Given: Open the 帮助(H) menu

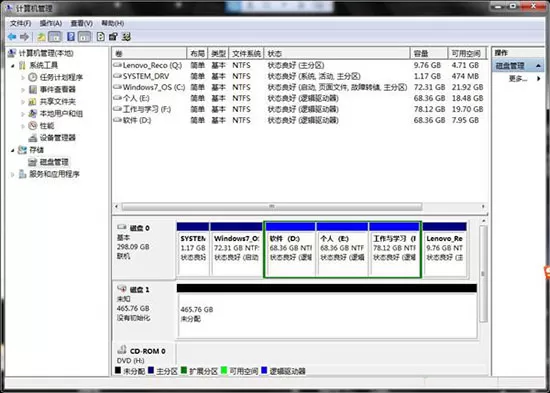Looking at the screenshot, I should point(113,24).
